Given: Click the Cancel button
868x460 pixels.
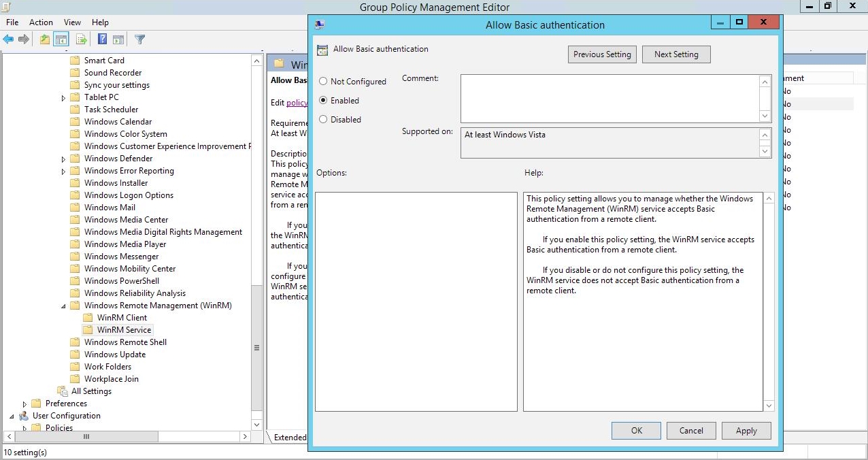Looking at the screenshot, I should pyautogui.click(x=691, y=430).
